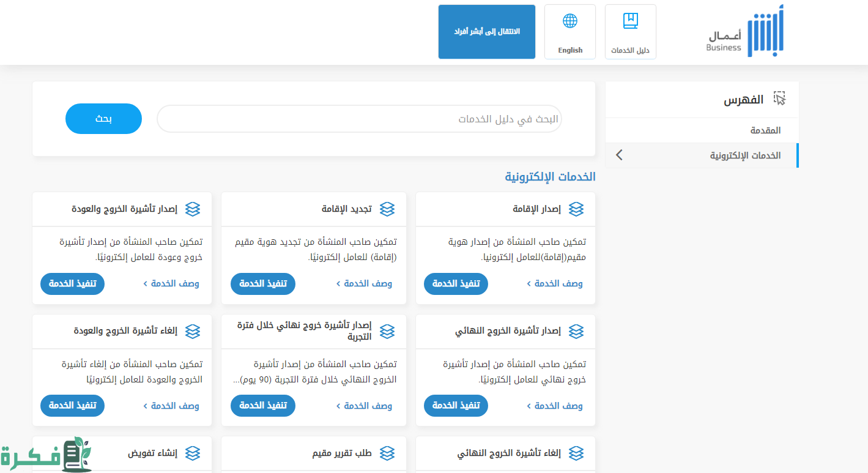The width and height of the screenshot is (868, 473).
Task: Click title إصدار تأشيرة خروج نهائي خلال فترة التجربة
Action: click(x=305, y=331)
